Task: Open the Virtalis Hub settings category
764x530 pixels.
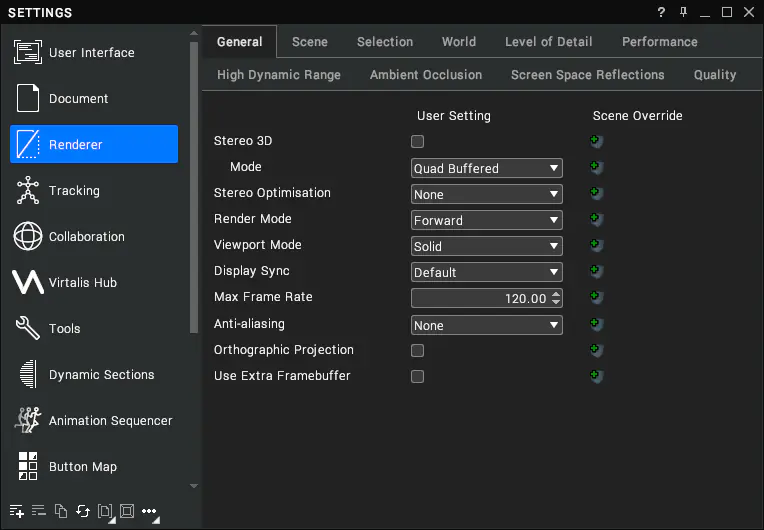Action: pyautogui.click(x=94, y=283)
